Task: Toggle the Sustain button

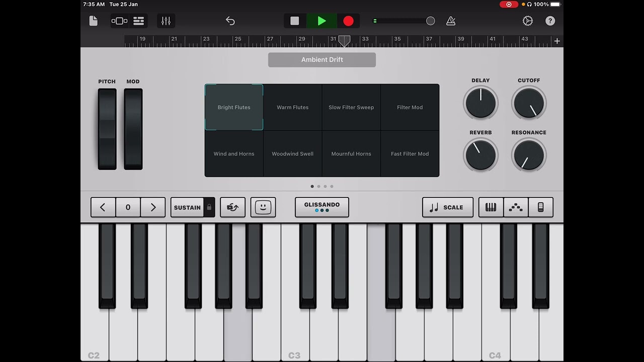Action: tap(187, 207)
